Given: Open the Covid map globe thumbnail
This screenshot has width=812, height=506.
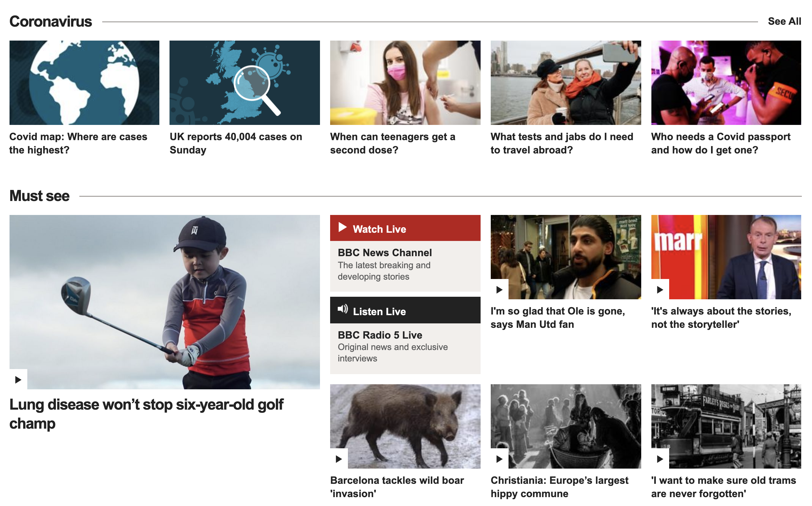Looking at the screenshot, I should point(84,83).
